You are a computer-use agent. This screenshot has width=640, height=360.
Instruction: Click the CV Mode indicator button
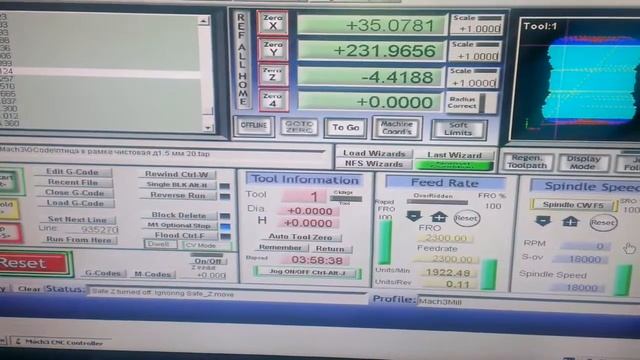click(207, 246)
